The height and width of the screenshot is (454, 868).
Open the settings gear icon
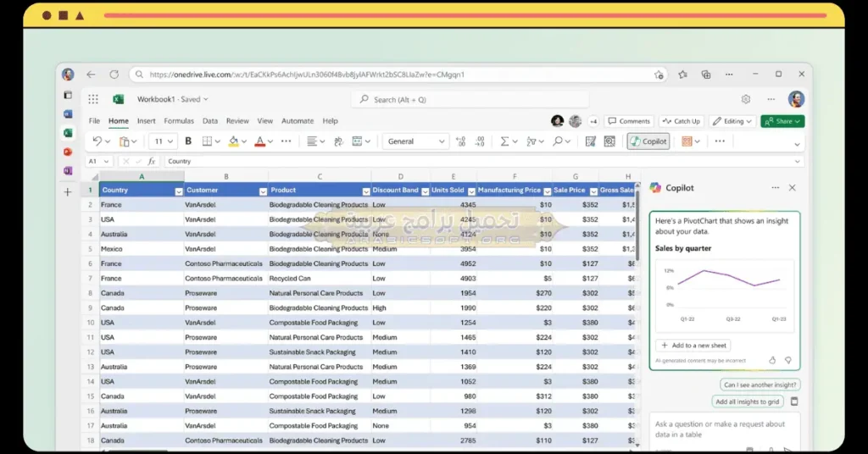coord(746,99)
